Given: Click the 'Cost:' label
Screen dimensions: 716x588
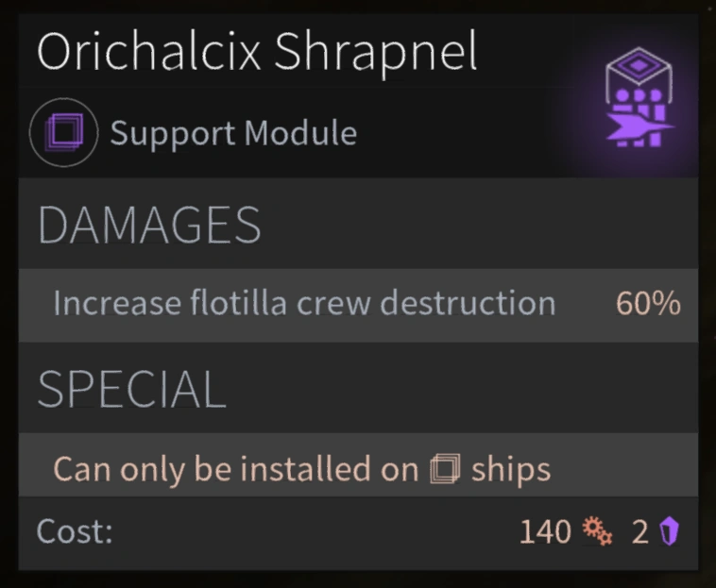Looking at the screenshot, I should 75,532.
